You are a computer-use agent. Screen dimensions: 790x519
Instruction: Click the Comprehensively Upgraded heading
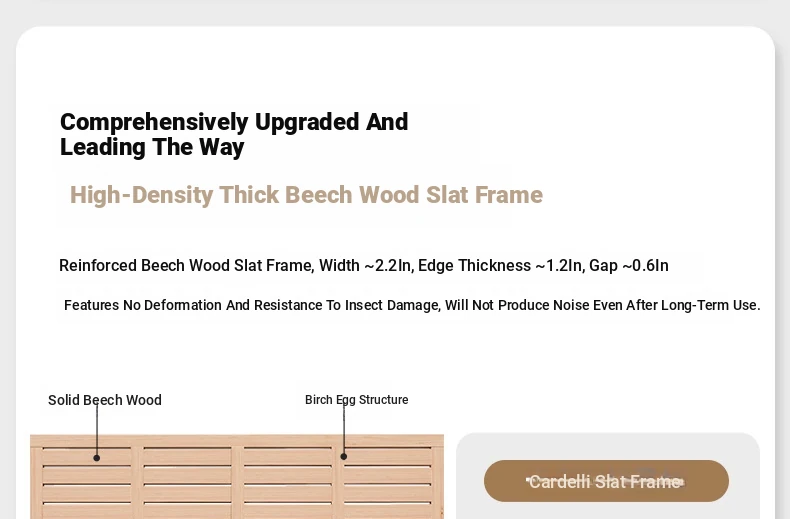click(234, 134)
